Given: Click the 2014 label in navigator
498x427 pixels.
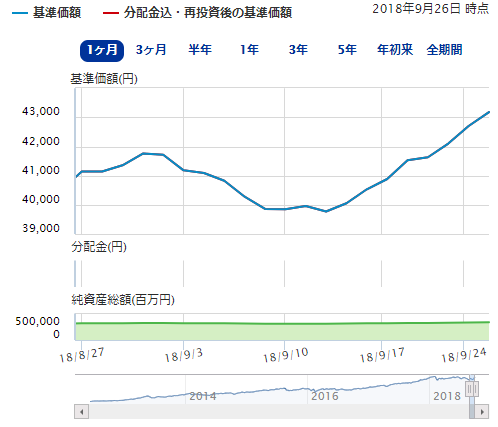Looking at the screenshot, I should (203, 396).
